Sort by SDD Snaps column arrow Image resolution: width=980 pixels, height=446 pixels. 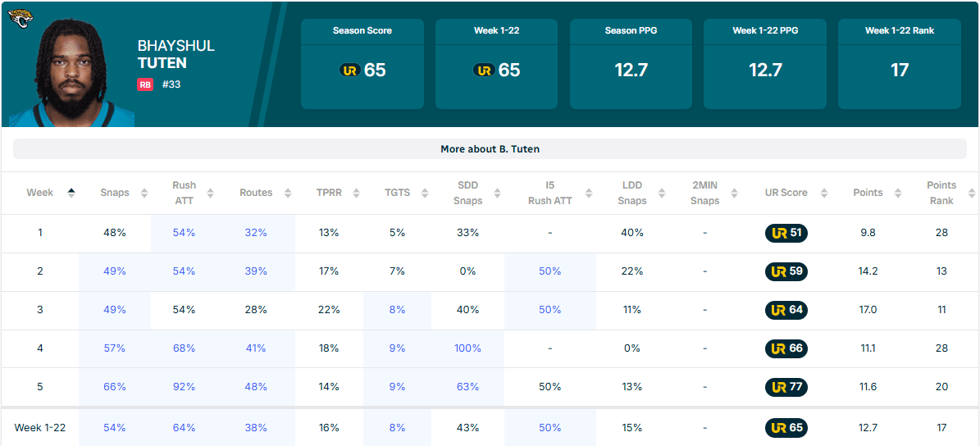(497, 193)
